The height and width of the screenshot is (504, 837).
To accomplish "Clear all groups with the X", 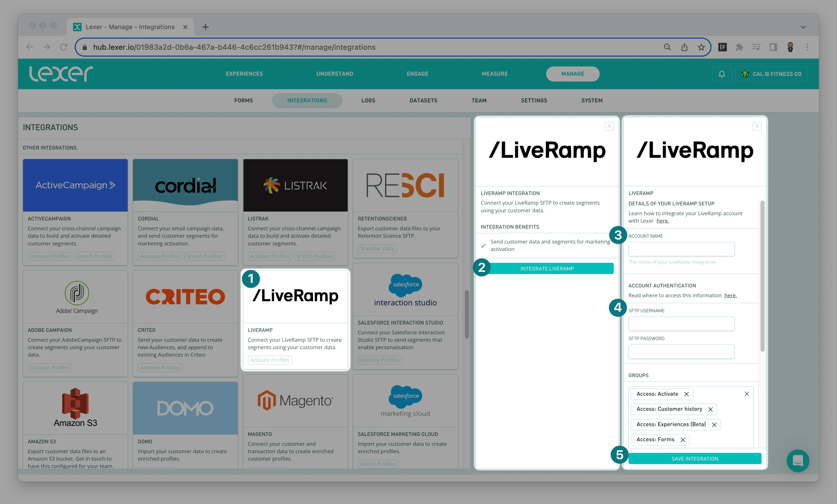I will (x=747, y=394).
